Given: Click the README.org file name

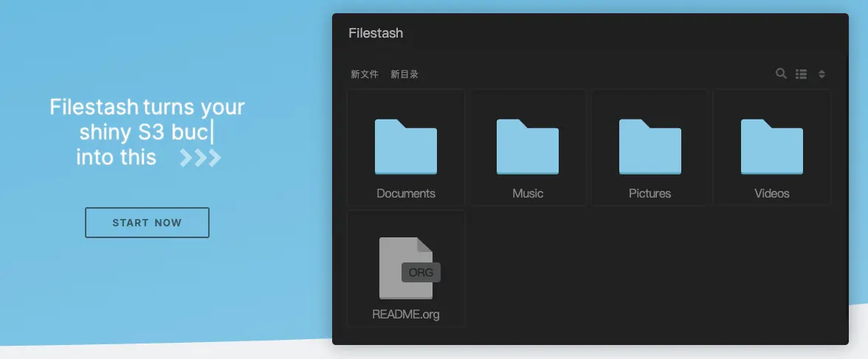Looking at the screenshot, I should pyautogui.click(x=406, y=314).
